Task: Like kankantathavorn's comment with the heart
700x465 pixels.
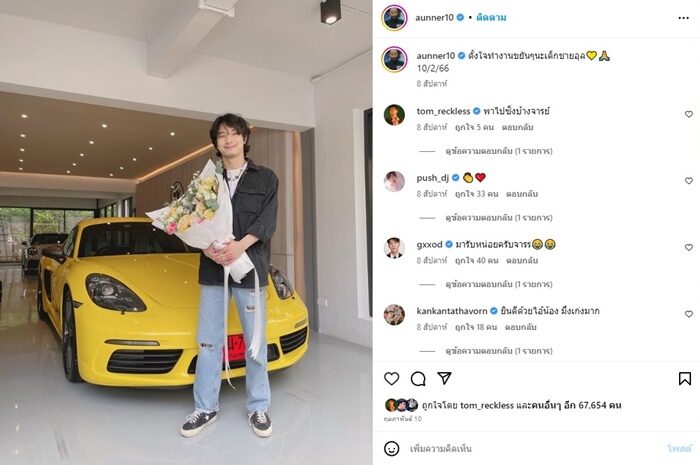Action: click(689, 314)
